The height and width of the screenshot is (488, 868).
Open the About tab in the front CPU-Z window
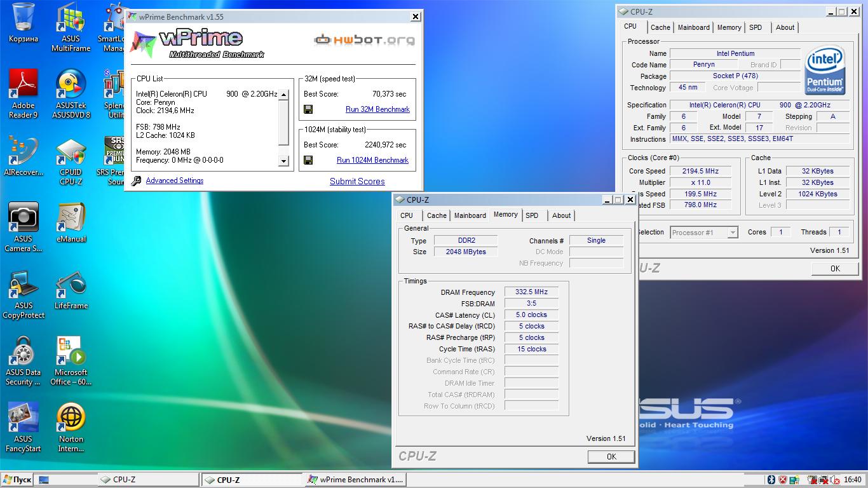[x=561, y=215]
